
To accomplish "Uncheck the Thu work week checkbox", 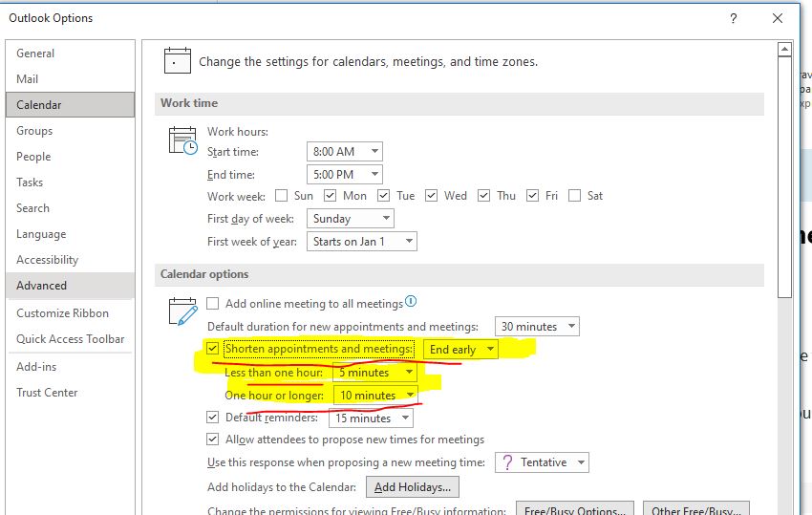I will [x=483, y=195].
